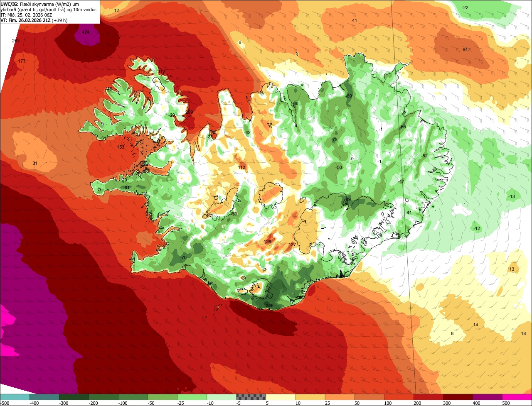Pick the dark green -300 to -200 legend swatch
This screenshot has height=406, width=532.
click(x=74, y=397)
